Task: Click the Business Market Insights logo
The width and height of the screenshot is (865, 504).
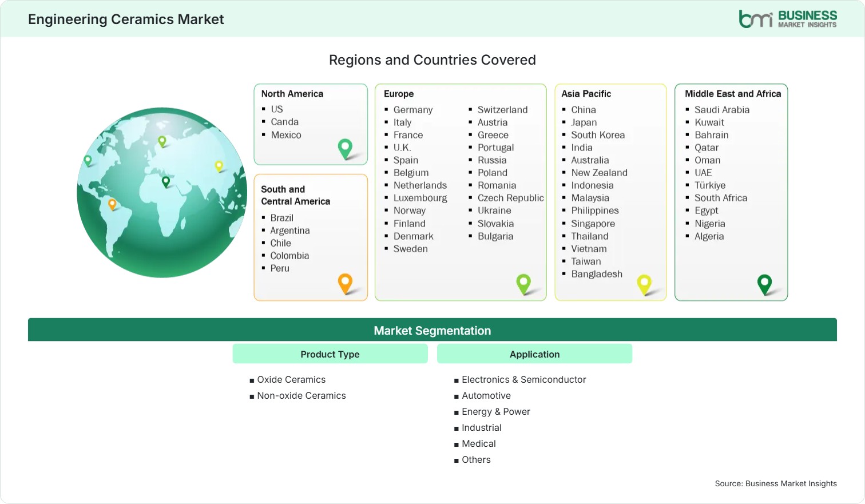Action: click(787, 19)
